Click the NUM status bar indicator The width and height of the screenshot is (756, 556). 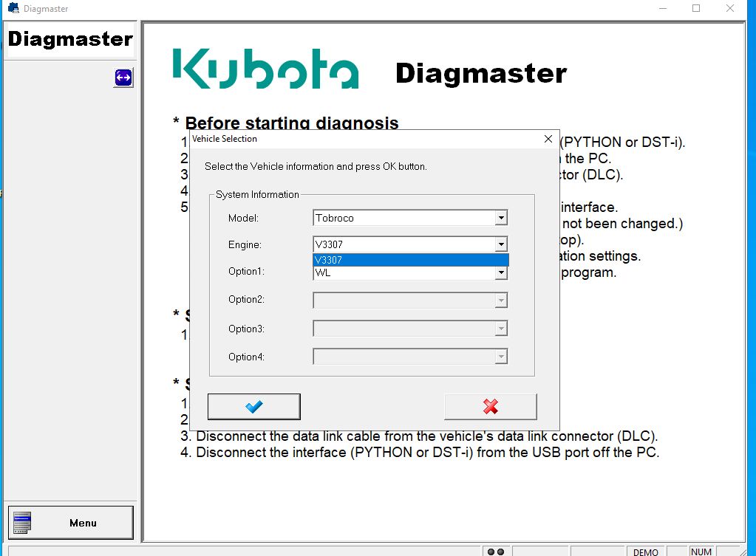click(x=701, y=552)
